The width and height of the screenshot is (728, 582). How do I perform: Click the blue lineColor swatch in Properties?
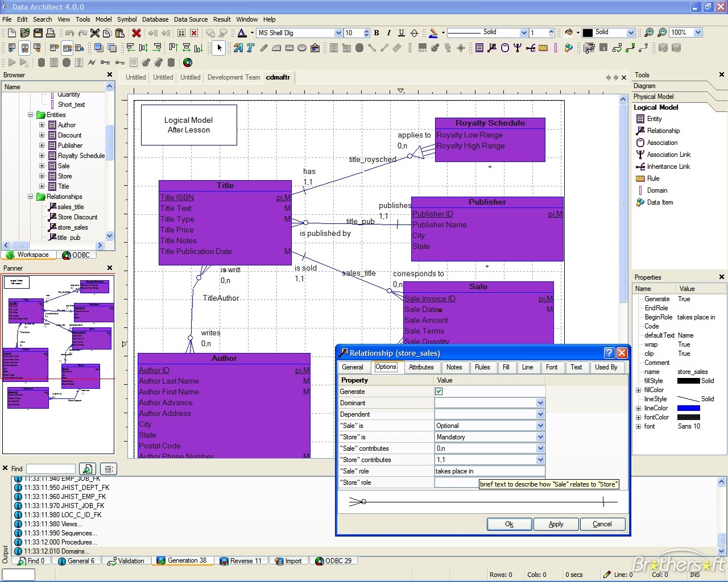(688, 408)
